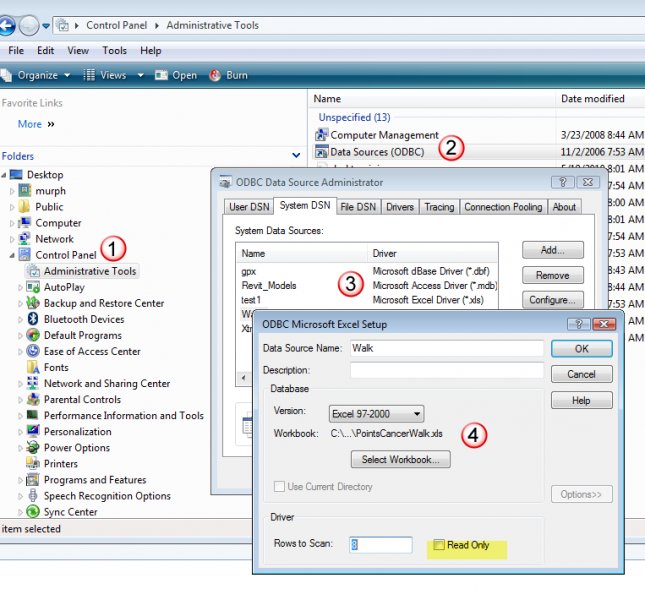Collapse the Folders pane chevron
The image size is (645, 600).
pos(296,156)
